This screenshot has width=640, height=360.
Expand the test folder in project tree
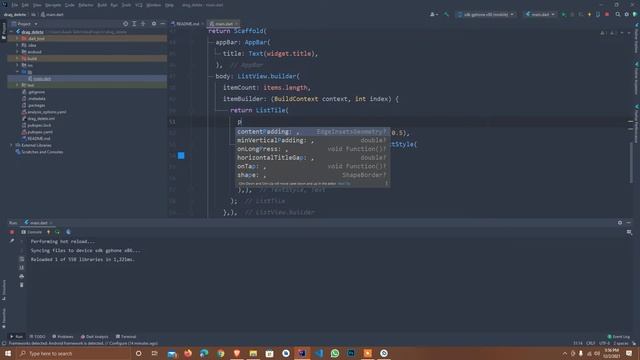pos(17,85)
